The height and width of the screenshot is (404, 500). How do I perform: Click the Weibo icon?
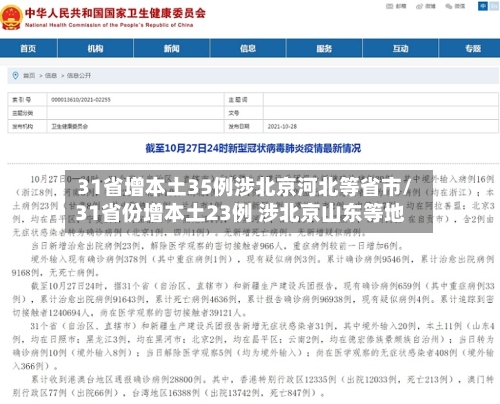(x=419, y=6)
